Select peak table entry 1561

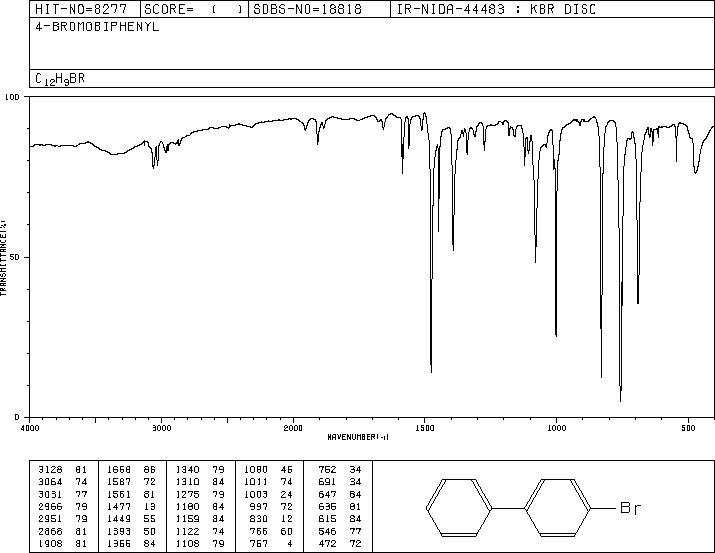[119, 494]
